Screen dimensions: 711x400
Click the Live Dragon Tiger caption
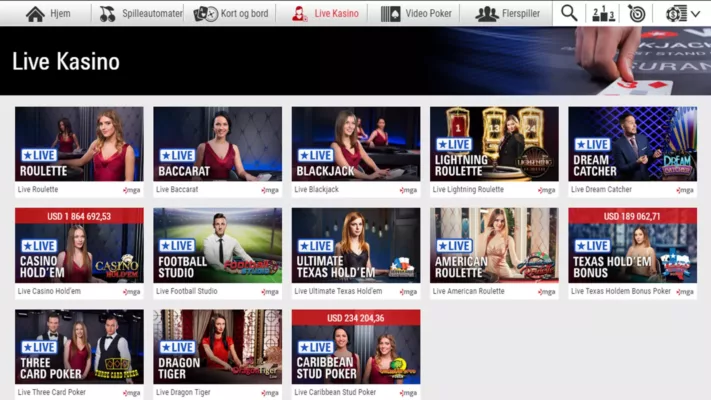click(x=183, y=392)
